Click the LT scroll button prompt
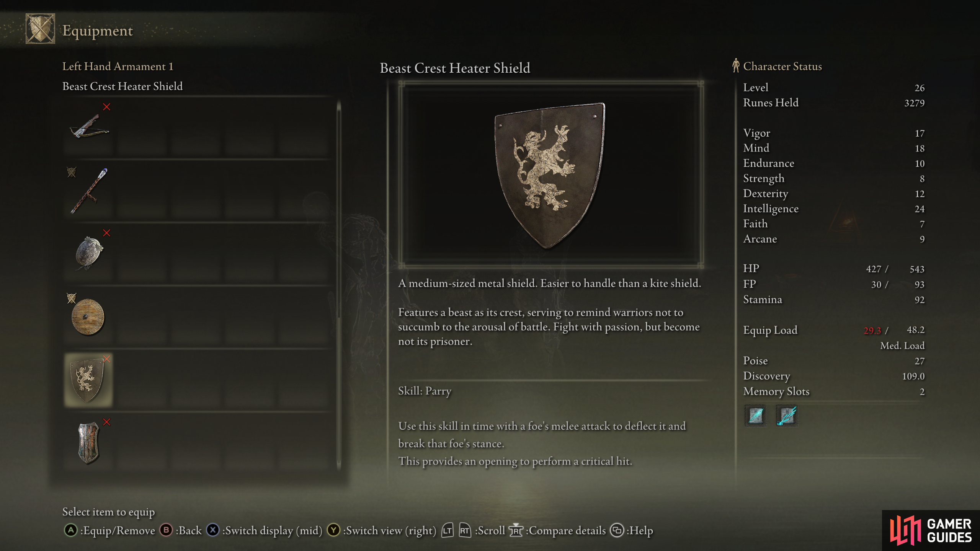The width and height of the screenshot is (980, 551). [447, 530]
